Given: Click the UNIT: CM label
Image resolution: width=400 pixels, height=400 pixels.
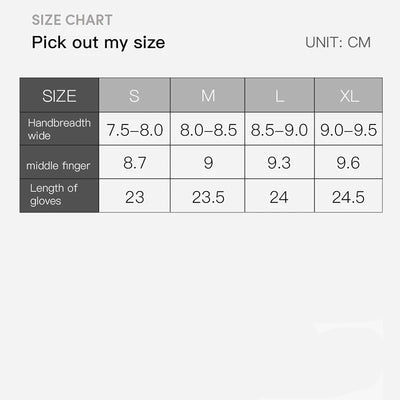Looking at the screenshot, I should pyautogui.click(x=338, y=43).
